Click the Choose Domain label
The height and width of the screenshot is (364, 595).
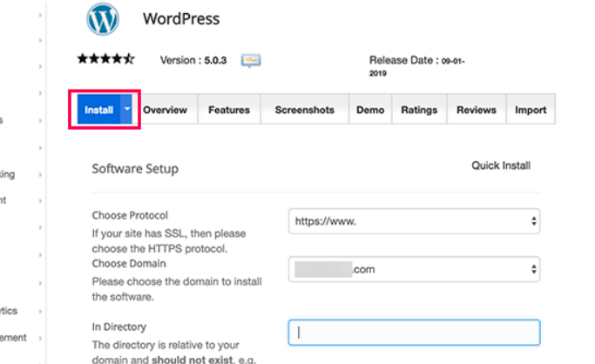point(129,264)
